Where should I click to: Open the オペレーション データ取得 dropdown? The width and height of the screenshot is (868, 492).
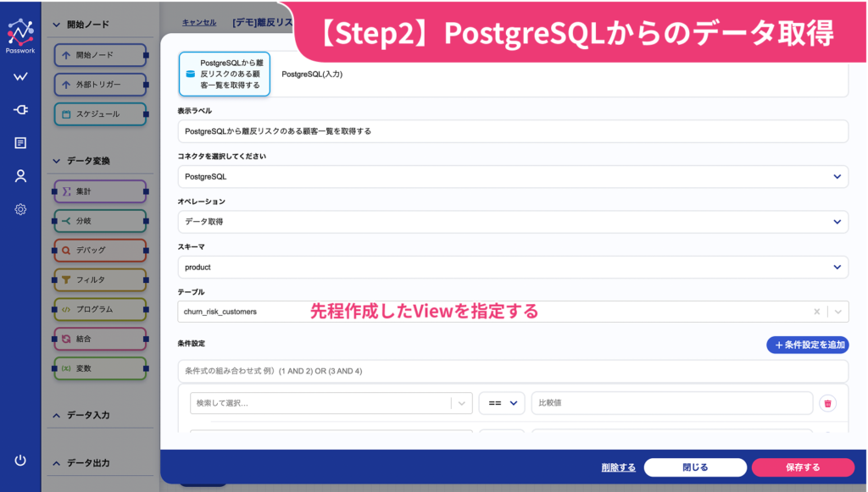coord(513,222)
